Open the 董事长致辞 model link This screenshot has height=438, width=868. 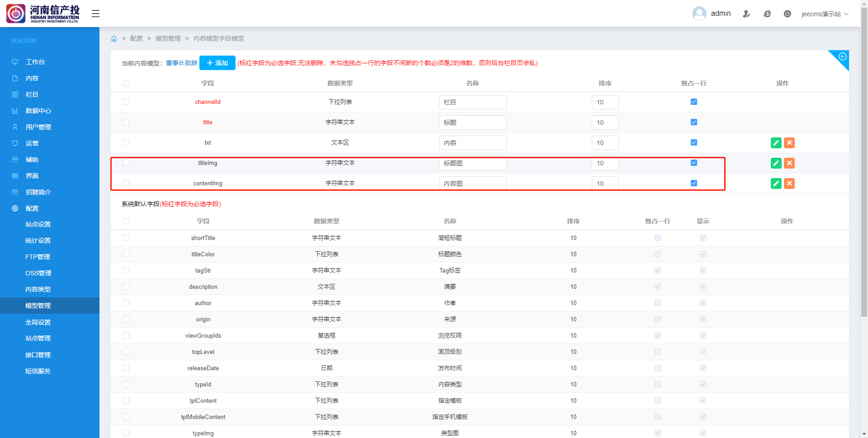(182, 63)
